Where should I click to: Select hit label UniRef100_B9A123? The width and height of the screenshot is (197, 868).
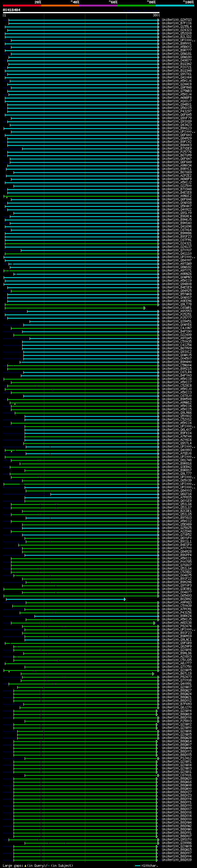(177, 128)
